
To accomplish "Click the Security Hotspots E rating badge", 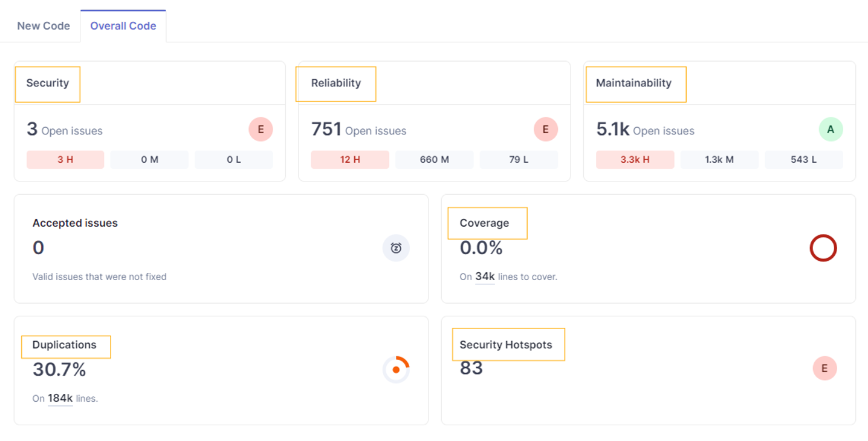I will point(824,368).
